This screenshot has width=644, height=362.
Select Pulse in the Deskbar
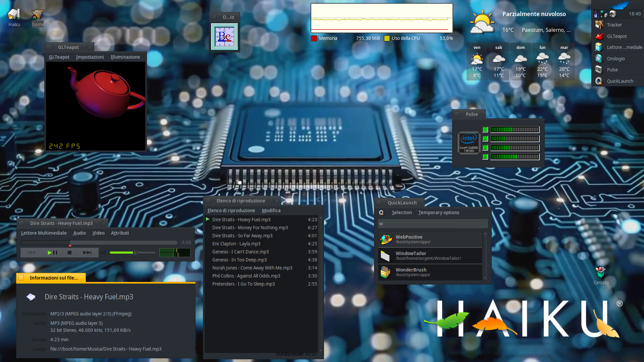point(618,70)
